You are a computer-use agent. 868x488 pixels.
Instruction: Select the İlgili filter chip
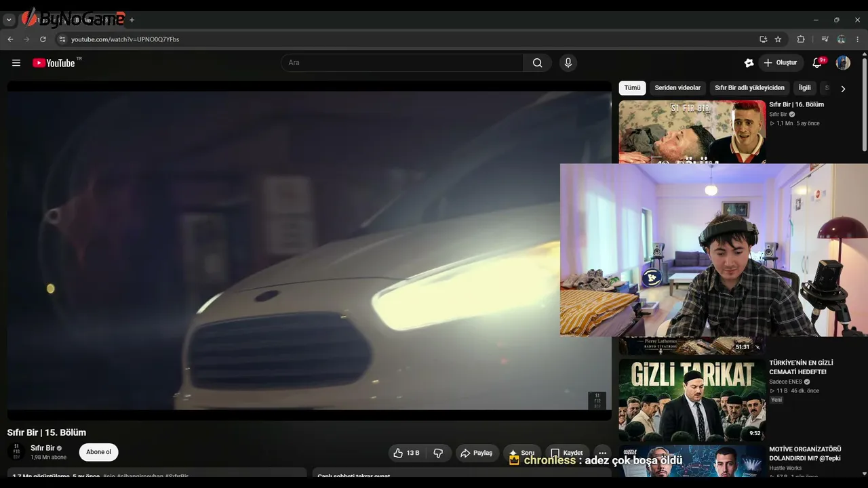(804, 88)
